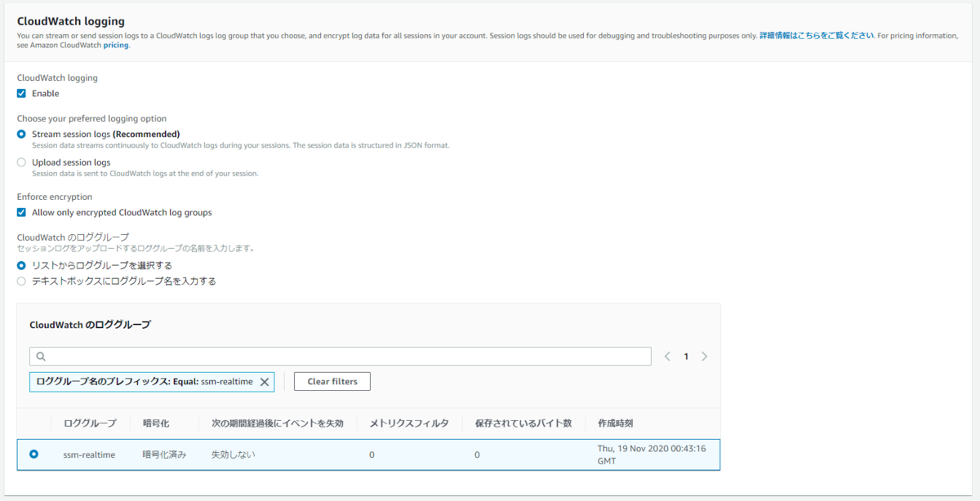Select Upload session logs option

click(x=21, y=162)
